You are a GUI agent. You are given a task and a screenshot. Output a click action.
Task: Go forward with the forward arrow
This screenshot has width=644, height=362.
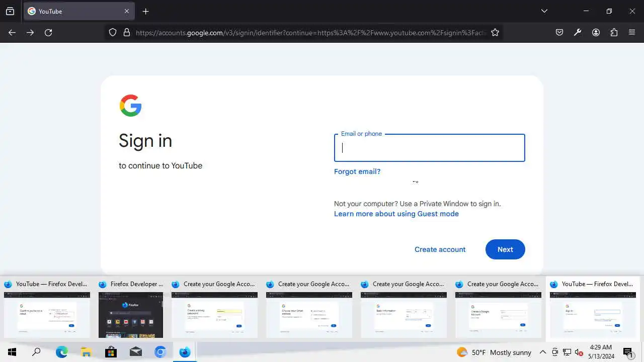tap(30, 32)
